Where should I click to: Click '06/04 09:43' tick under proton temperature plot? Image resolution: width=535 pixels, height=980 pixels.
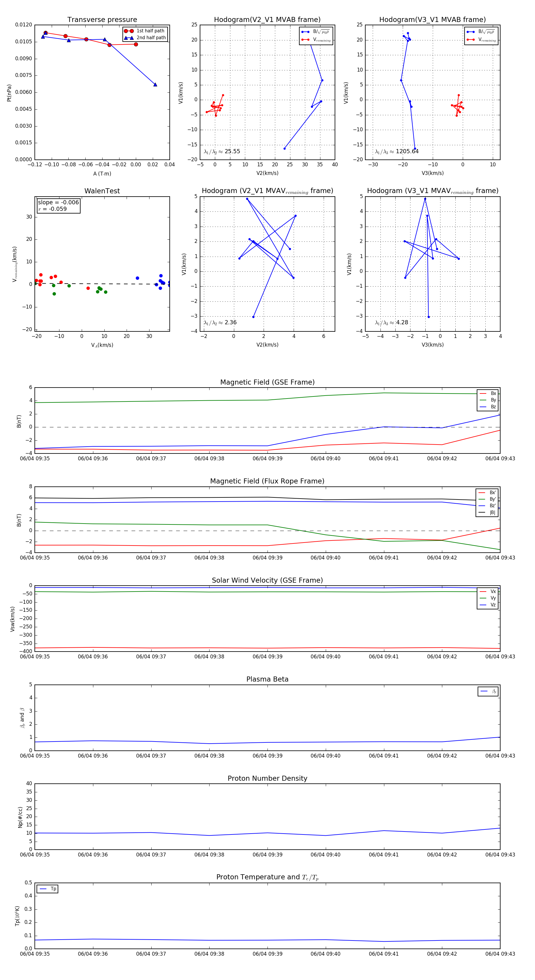click(500, 954)
